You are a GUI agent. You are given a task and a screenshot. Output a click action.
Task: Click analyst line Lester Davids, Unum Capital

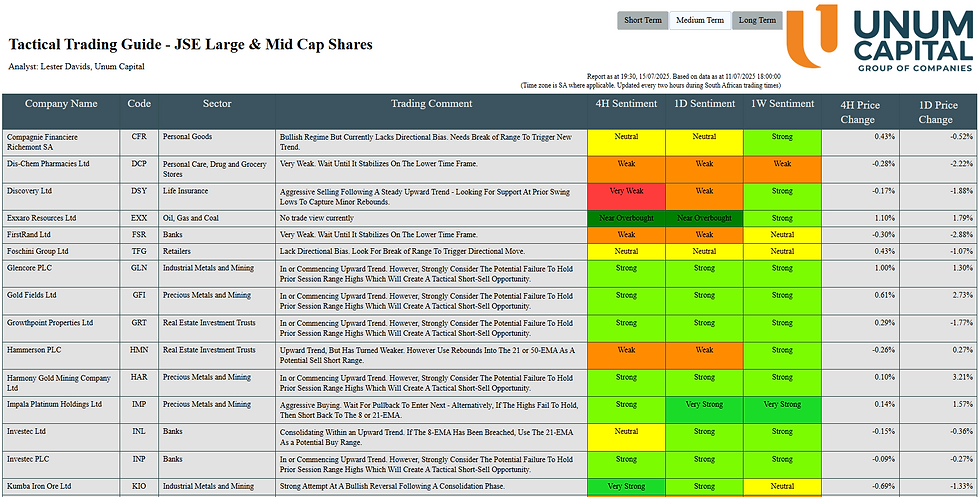click(76, 66)
